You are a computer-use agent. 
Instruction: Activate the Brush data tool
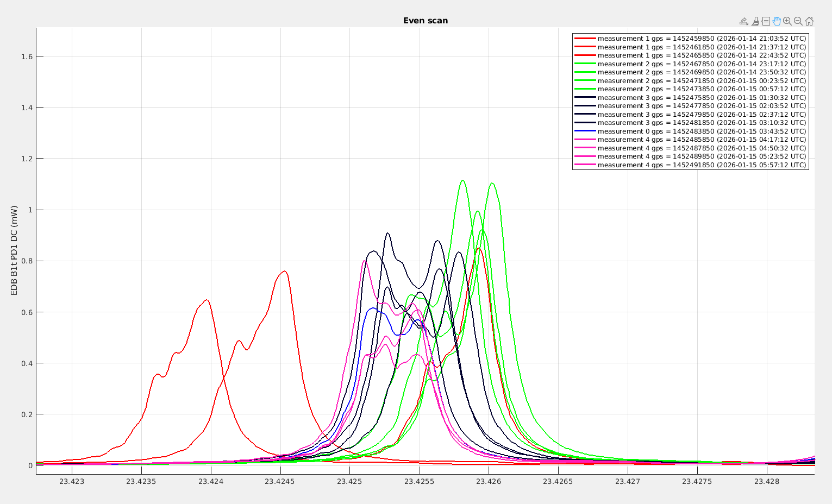tap(755, 21)
